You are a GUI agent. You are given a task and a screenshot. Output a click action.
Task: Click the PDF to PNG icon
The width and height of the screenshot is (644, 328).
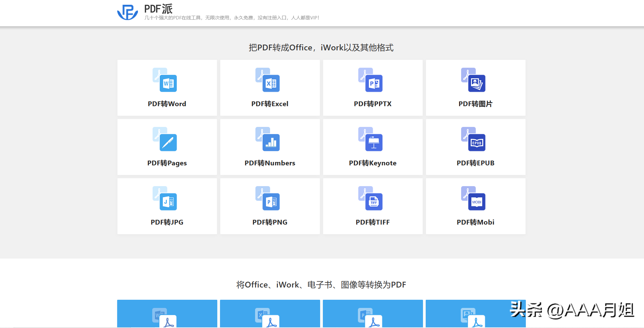[268, 198]
